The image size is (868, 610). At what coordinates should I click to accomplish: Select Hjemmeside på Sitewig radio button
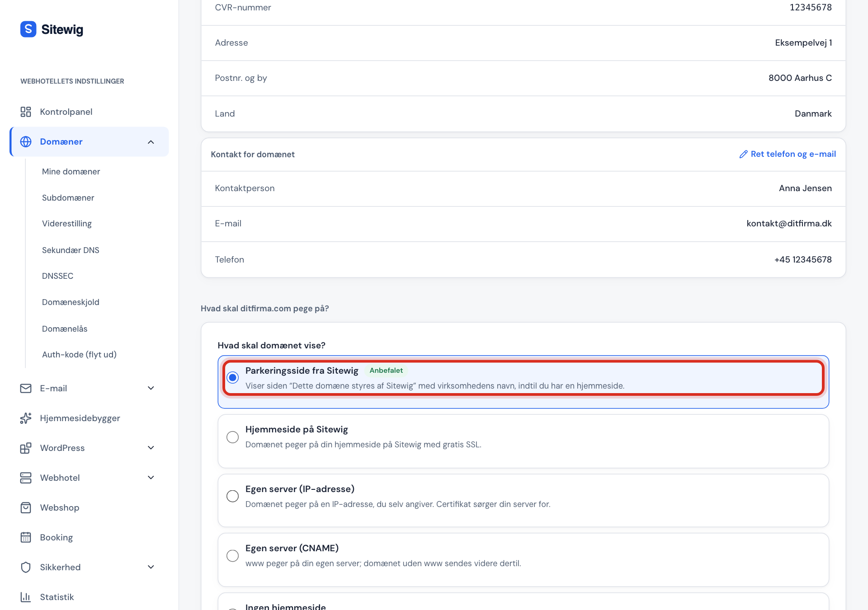click(x=232, y=437)
